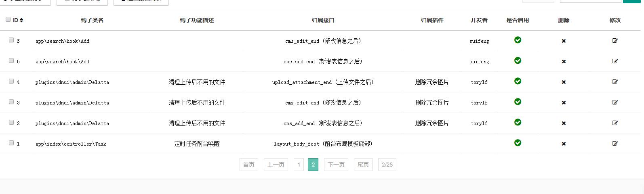Delete the app\index\controller\Task hook
The image size is (644, 194).
tap(564, 144)
